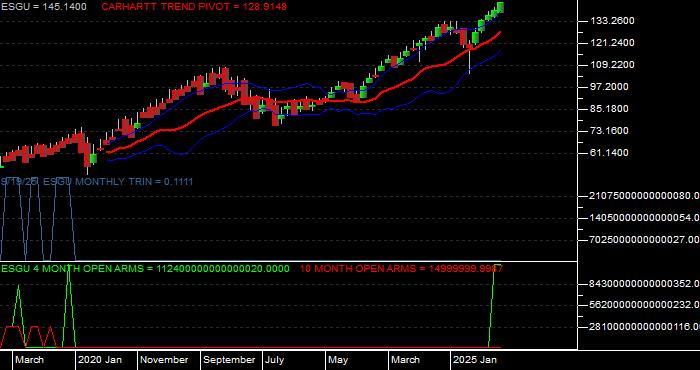Click the 843000000000352 ARMS axis value
Screen dimensions: 700x370
[x=645, y=284]
